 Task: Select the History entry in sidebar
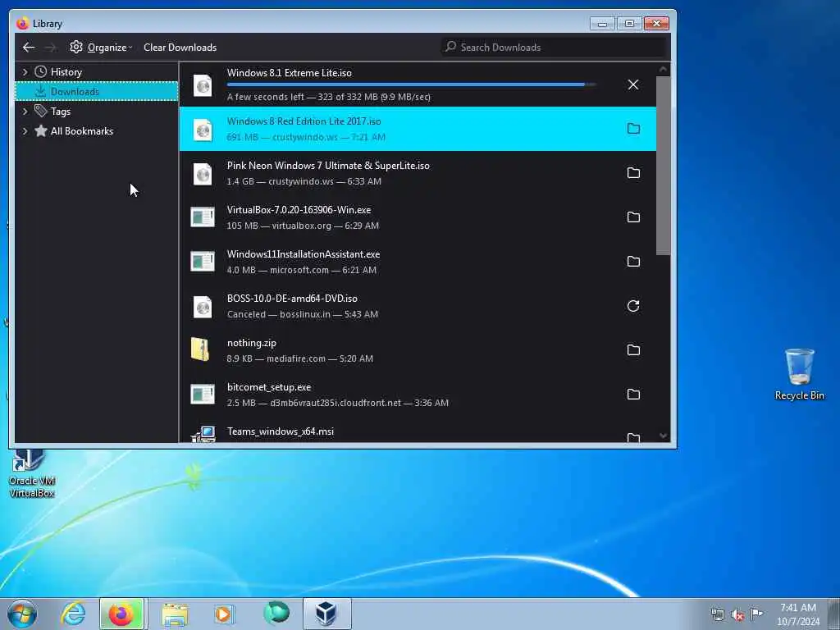(x=66, y=72)
